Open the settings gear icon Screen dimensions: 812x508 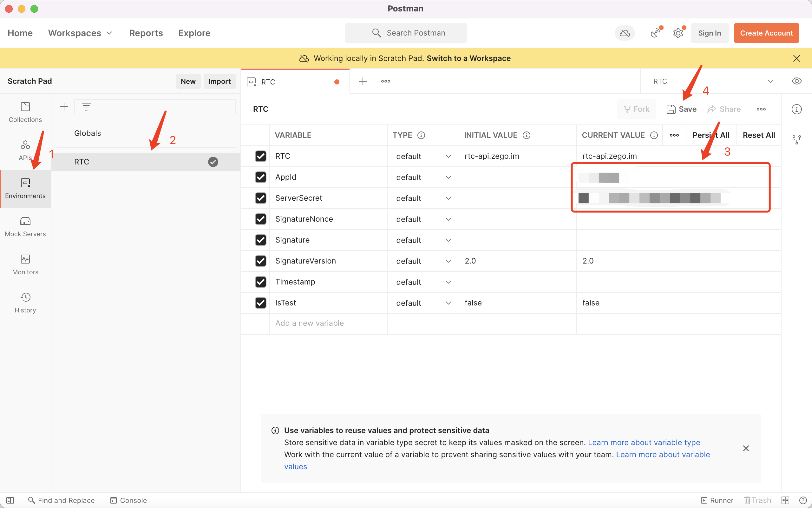pyautogui.click(x=678, y=33)
